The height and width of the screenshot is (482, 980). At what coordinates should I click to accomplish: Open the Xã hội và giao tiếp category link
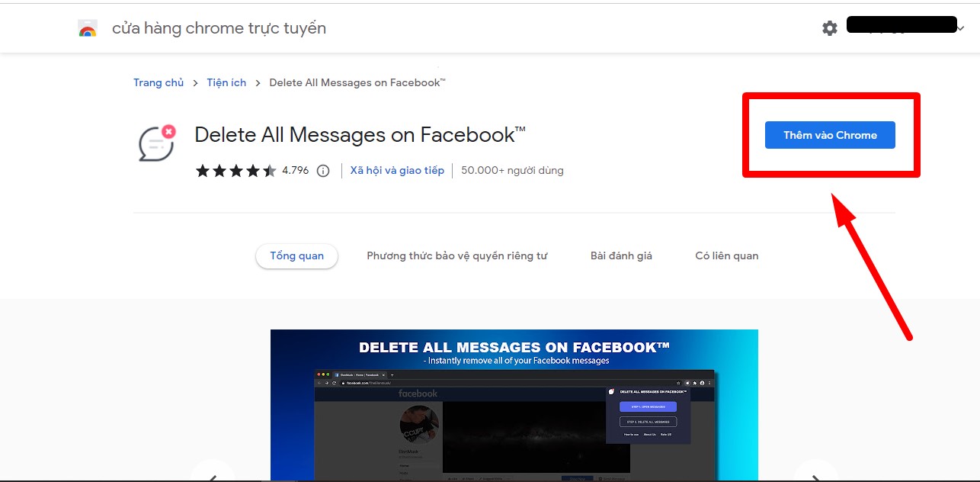397,171
